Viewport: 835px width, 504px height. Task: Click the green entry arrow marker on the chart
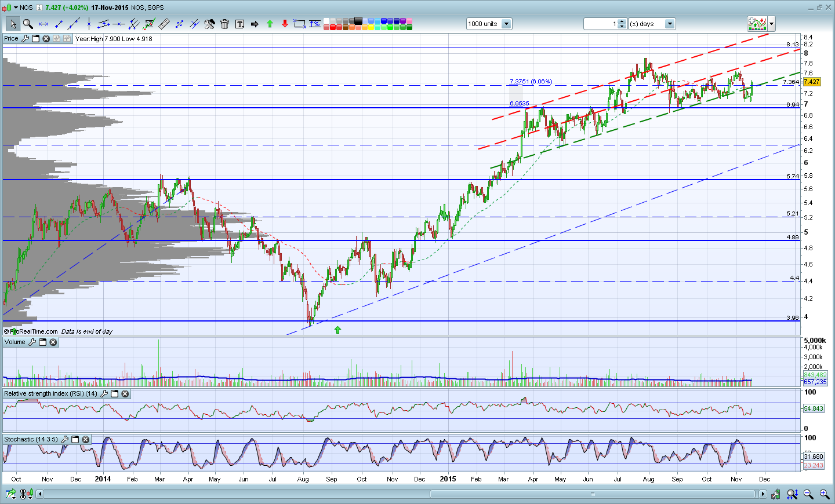337,330
